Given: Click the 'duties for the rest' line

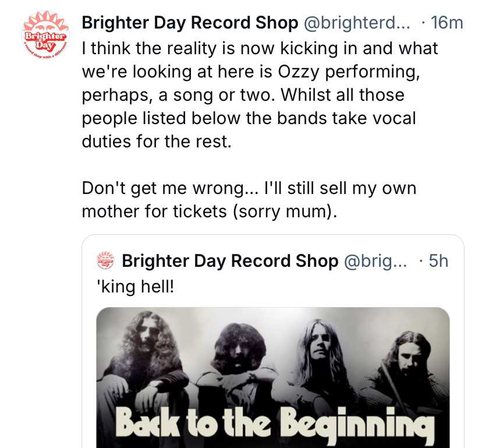Looking at the screenshot, I should click(157, 142).
